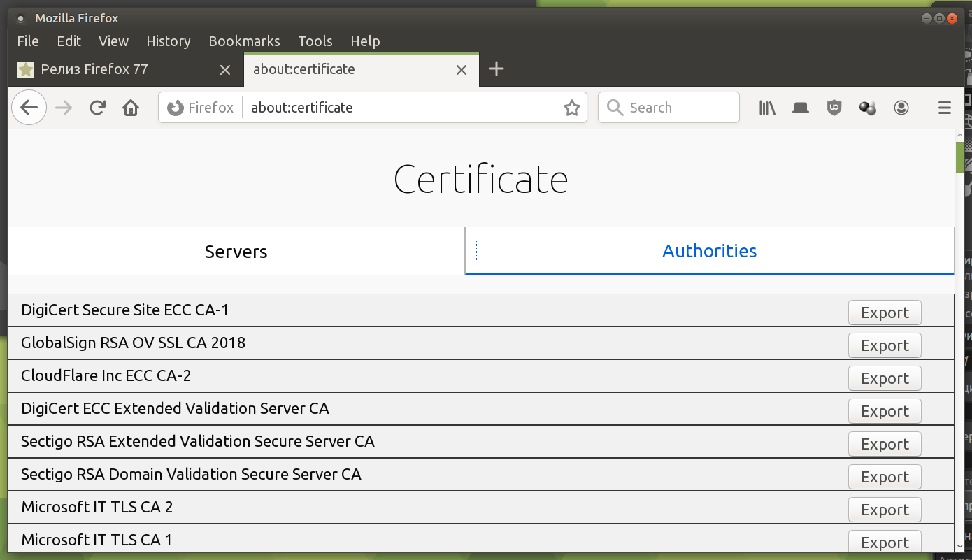
Task: Switch to the Servers certificate tab
Action: [236, 251]
